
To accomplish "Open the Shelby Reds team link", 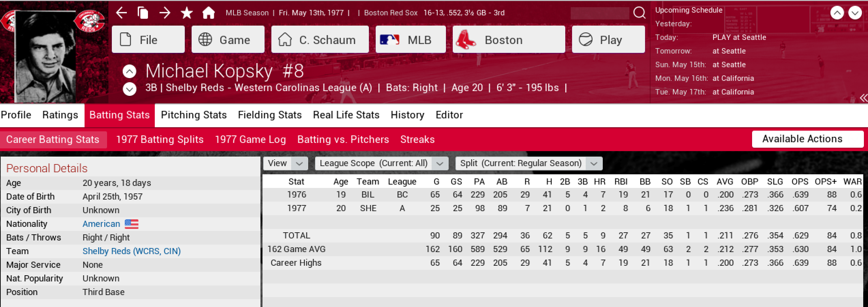I will click(x=131, y=251).
